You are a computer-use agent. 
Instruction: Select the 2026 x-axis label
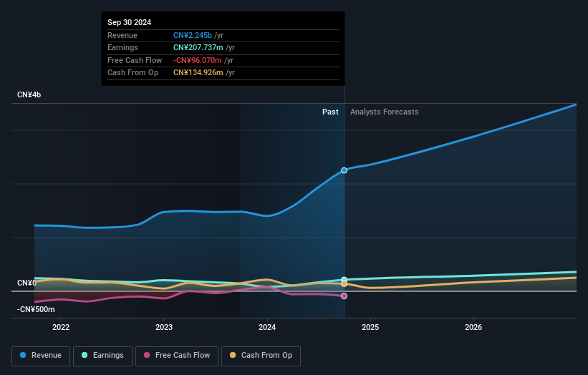(473, 327)
